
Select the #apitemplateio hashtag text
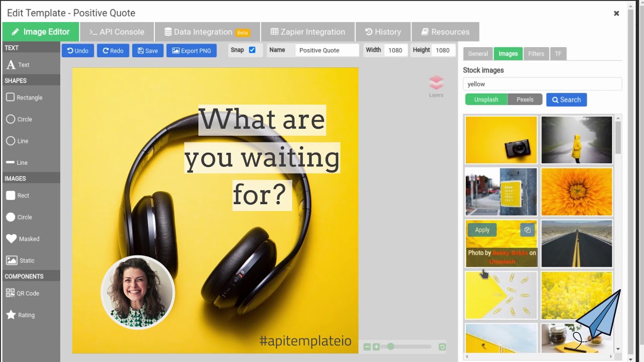pos(305,341)
